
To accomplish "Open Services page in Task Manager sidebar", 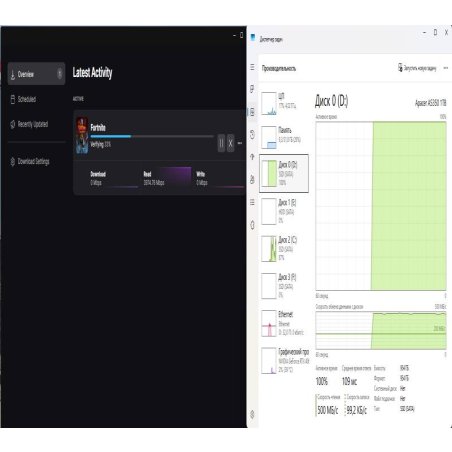I will (x=252, y=225).
